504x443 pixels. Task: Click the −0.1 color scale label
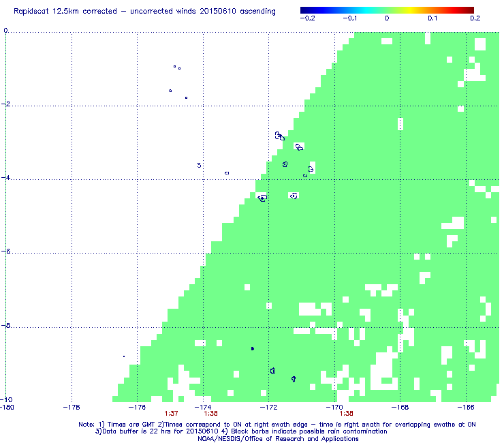[349, 18]
